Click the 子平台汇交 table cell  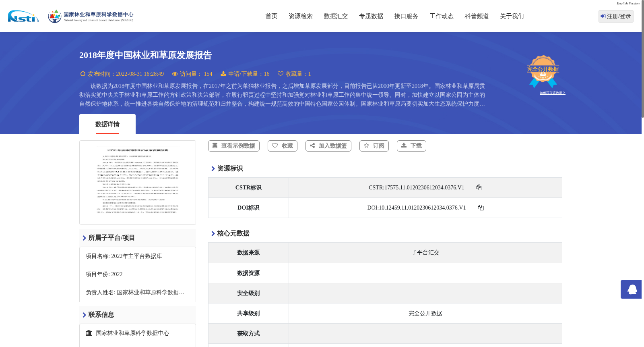425,253
